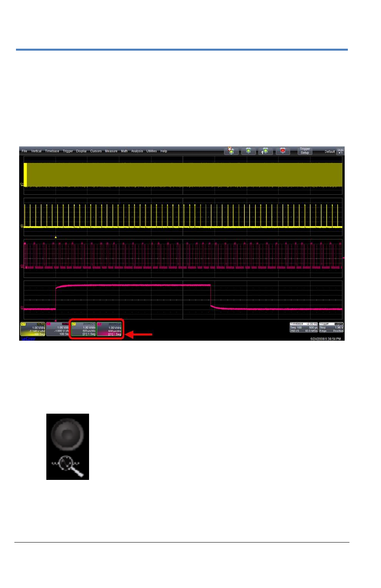
Task: Click the Undo icon in the toolbar
Action: coord(340,151)
